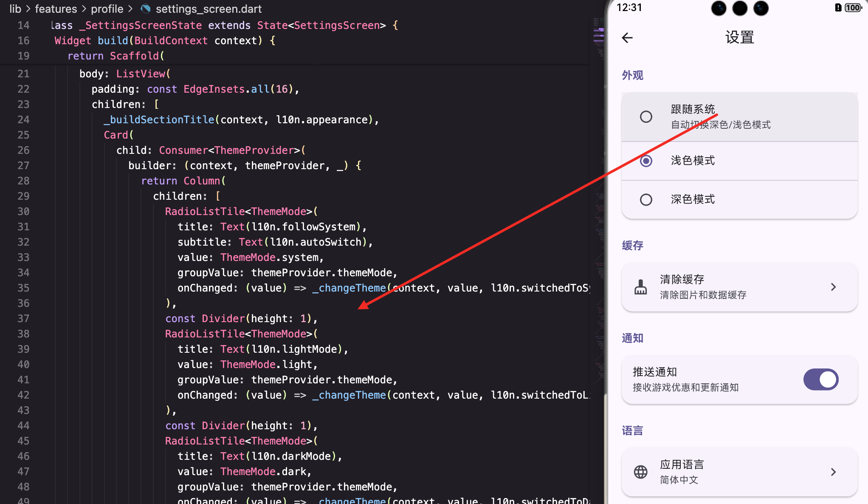Click the features breadcrumb folder
The width and height of the screenshot is (868, 504).
click(x=56, y=8)
